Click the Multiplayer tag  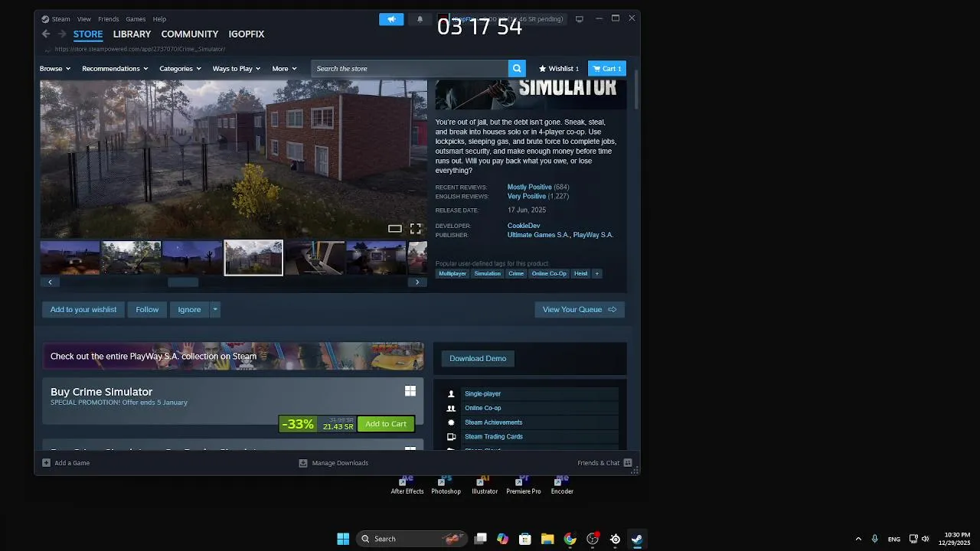tap(452, 273)
